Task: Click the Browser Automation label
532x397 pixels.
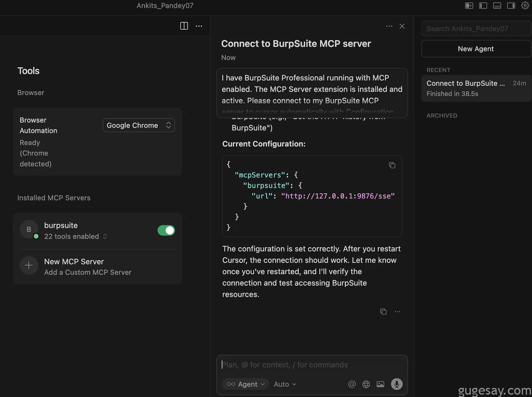Action: pyautogui.click(x=38, y=125)
